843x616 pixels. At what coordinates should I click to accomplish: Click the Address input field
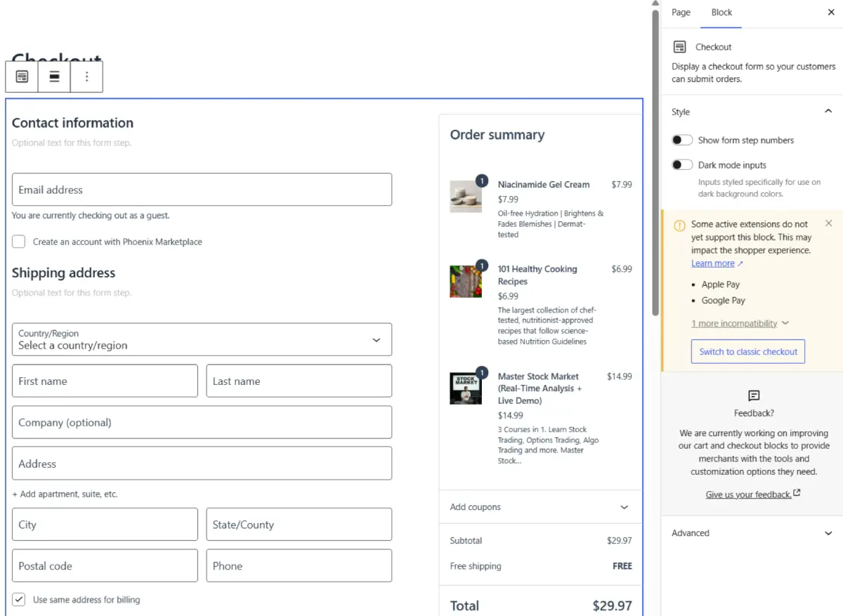pyautogui.click(x=202, y=464)
